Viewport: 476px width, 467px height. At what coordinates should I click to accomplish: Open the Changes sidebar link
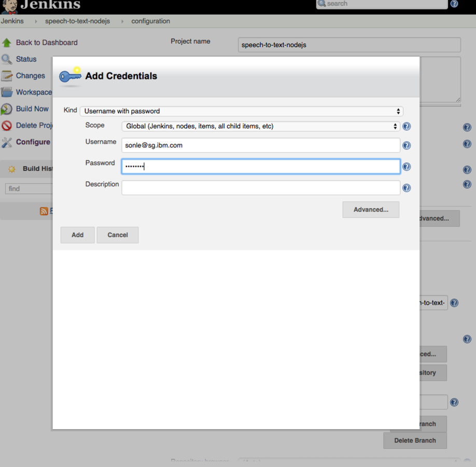[x=31, y=76]
